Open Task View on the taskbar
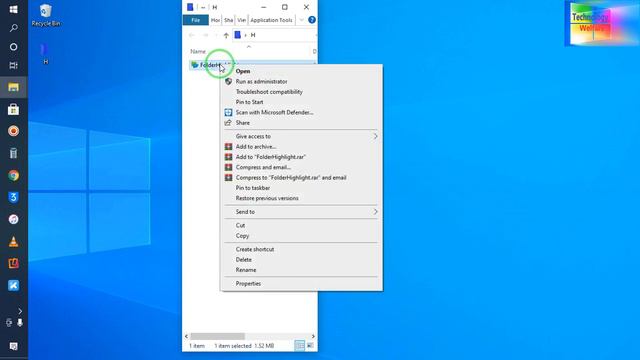Image resolution: width=640 pixels, height=360 pixels. 13,65
